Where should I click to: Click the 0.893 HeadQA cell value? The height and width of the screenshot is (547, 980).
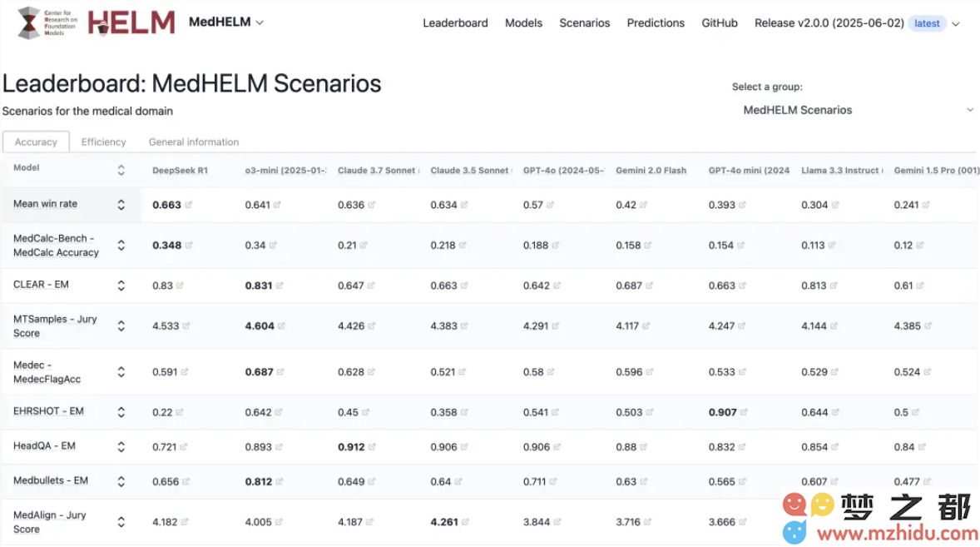pos(258,447)
